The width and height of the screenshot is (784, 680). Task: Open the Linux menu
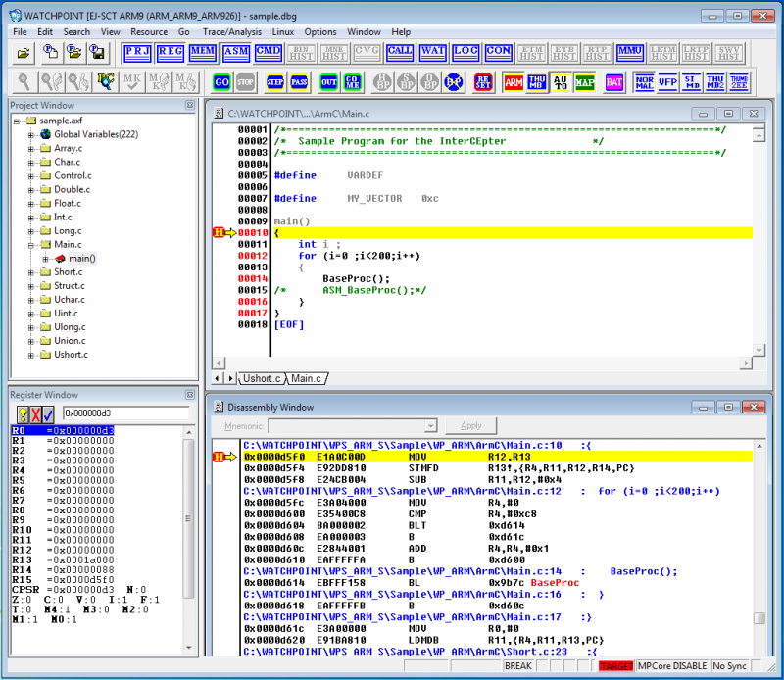point(283,32)
